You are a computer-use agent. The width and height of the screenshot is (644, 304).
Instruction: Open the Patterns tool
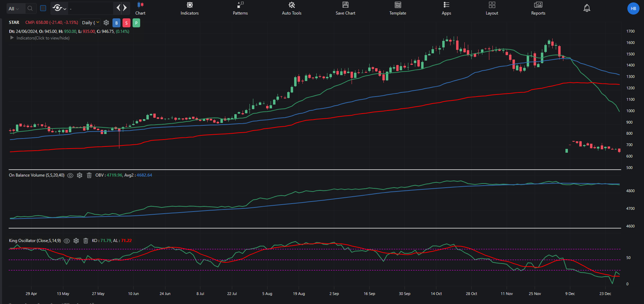(240, 9)
